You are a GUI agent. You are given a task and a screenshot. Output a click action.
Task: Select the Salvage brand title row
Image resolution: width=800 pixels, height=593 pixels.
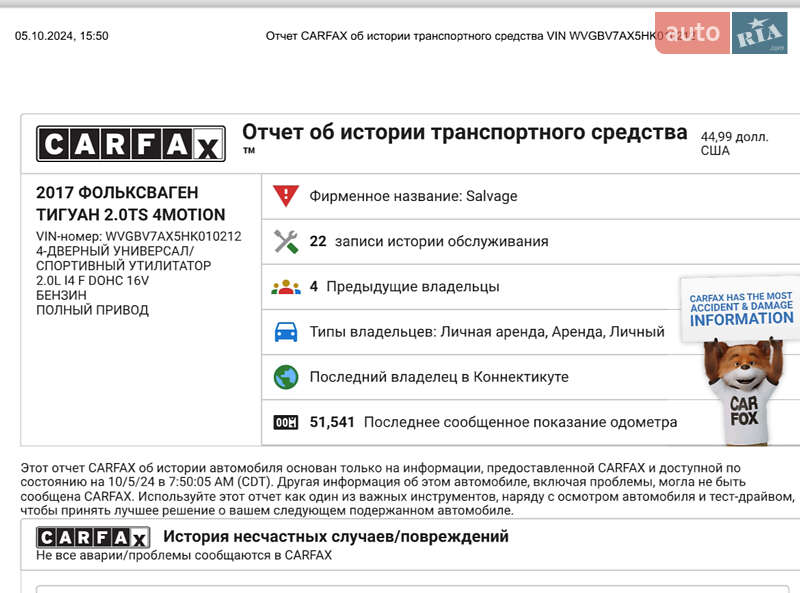[x=531, y=196]
